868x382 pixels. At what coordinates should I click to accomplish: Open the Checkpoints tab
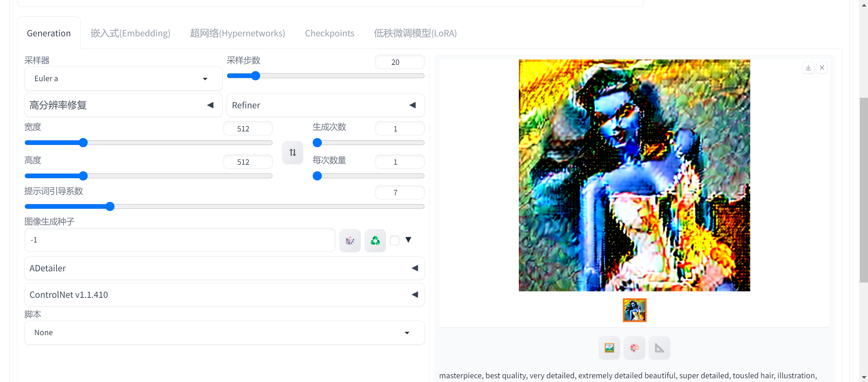point(329,33)
